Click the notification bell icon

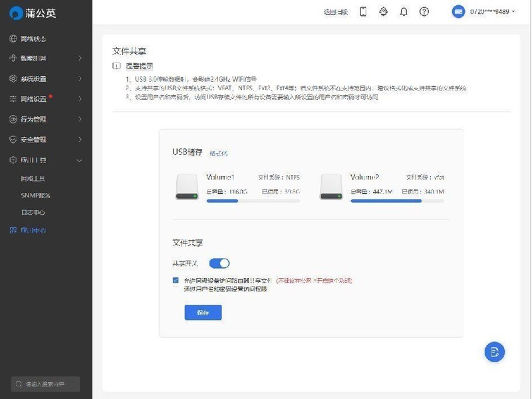402,11
